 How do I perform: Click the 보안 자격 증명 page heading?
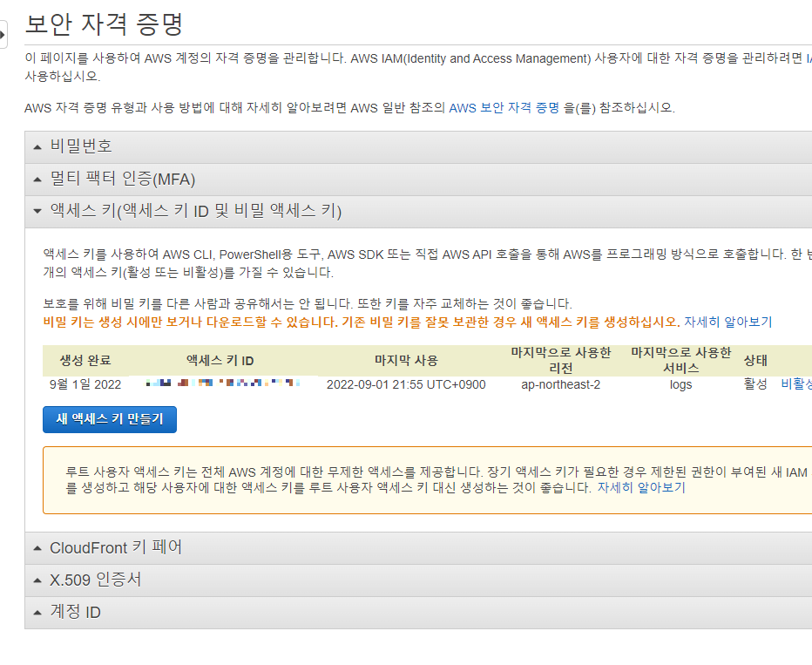click(x=104, y=24)
